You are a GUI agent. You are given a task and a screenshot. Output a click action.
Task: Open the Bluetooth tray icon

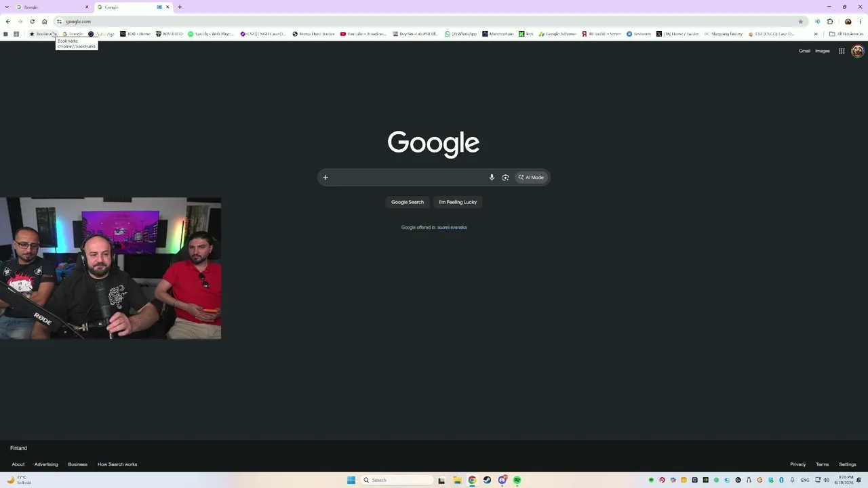(x=781, y=480)
